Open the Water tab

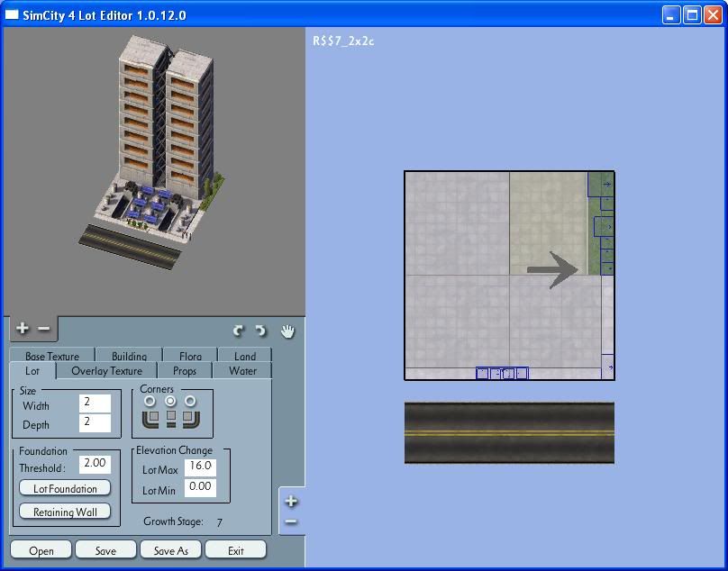pyautogui.click(x=242, y=371)
